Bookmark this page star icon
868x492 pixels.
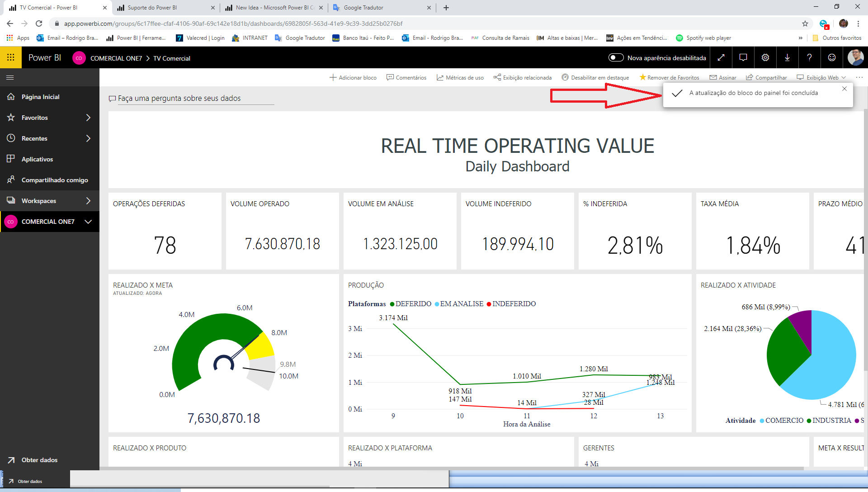tap(805, 24)
